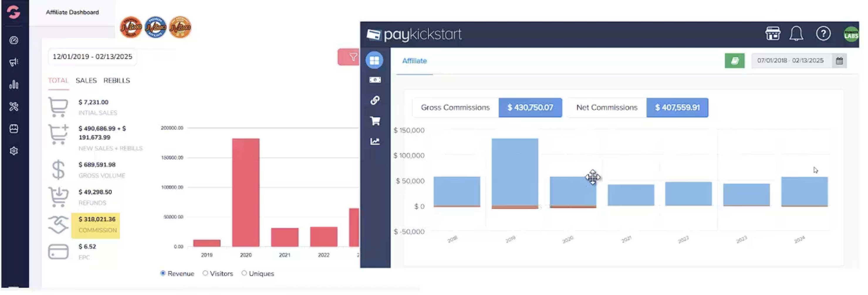Open the speedometer dashboard icon in left sidebar

[x=14, y=40]
